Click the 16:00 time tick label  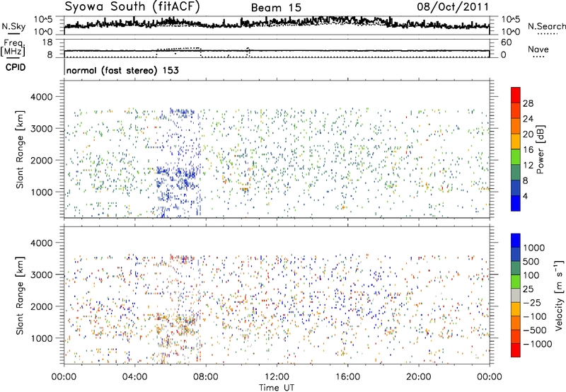point(347,377)
